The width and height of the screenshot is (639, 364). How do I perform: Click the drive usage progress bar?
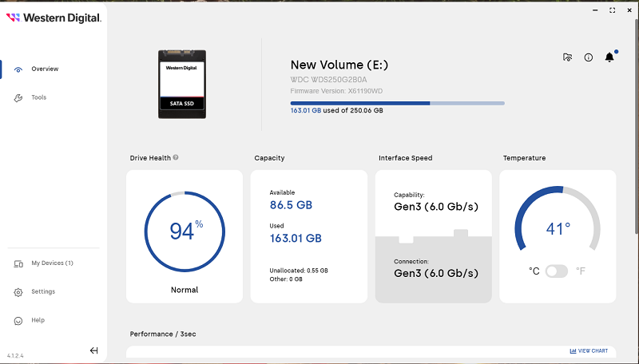click(x=397, y=104)
